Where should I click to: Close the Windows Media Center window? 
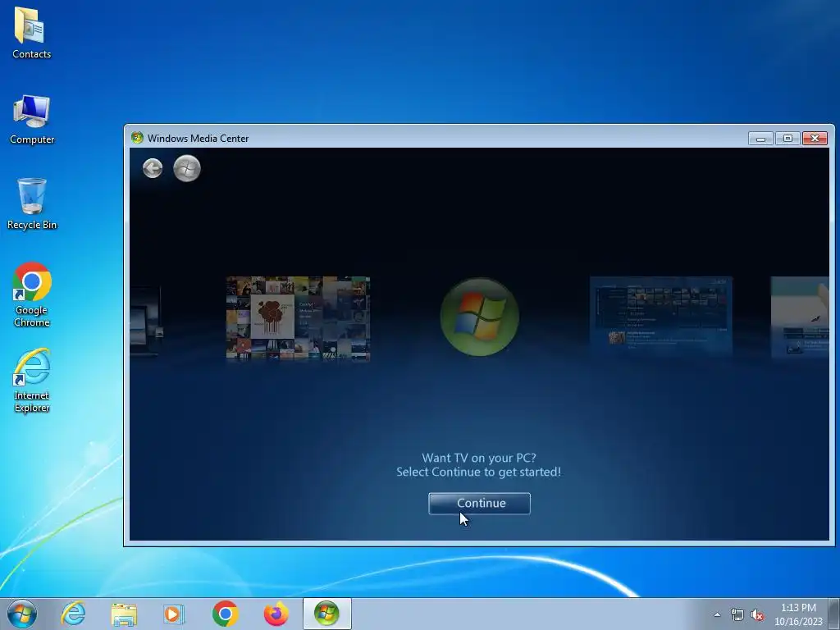pyautogui.click(x=815, y=138)
